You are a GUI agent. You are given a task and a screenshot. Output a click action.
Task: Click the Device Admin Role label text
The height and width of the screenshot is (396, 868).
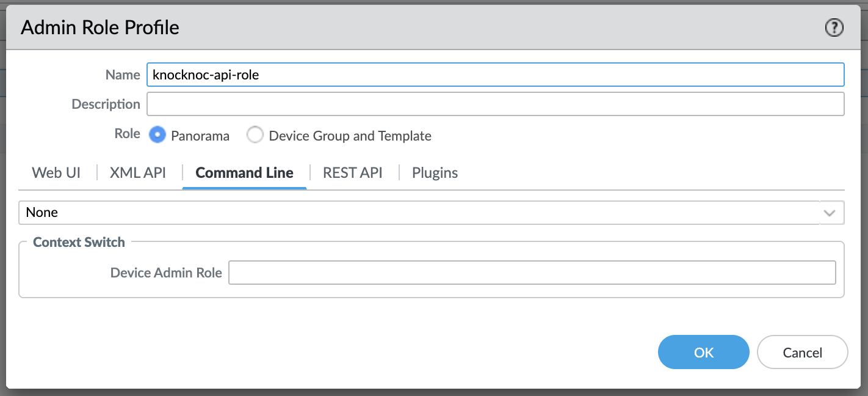(x=166, y=273)
